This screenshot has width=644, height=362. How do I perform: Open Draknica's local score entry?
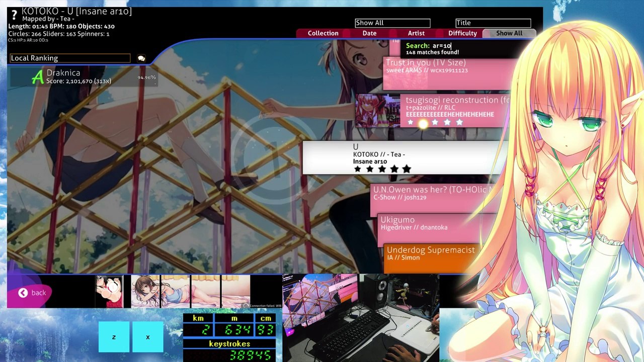pos(83,77)
